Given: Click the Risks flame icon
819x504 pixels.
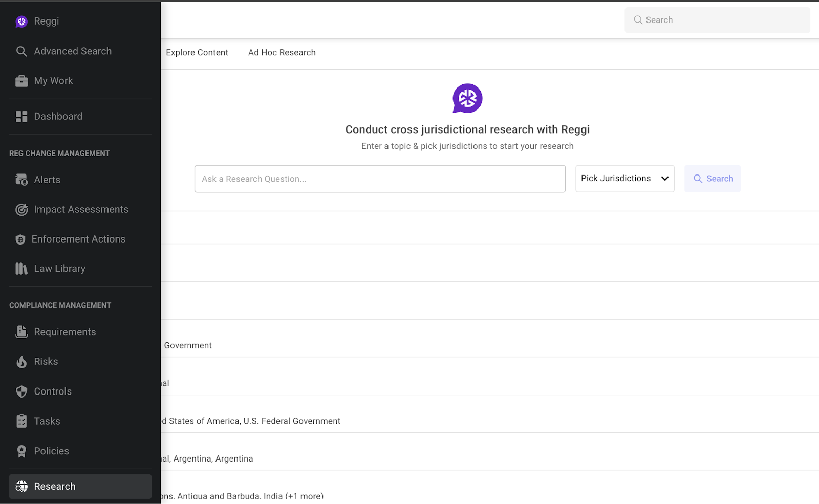Looking at the screenshot, I should 21,362.
